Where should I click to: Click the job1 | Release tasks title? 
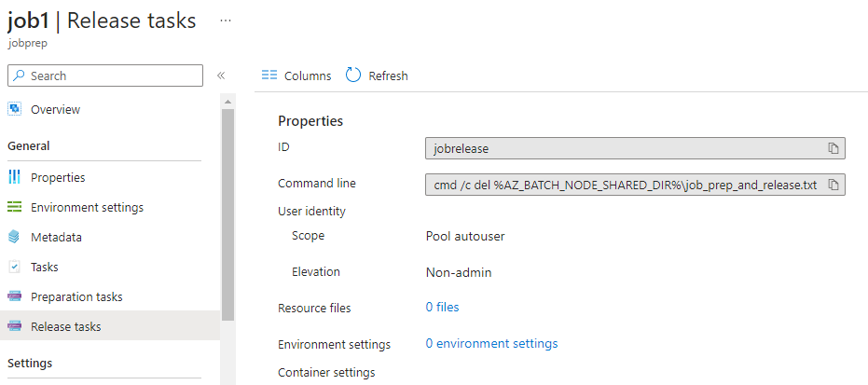pos(102,21)
